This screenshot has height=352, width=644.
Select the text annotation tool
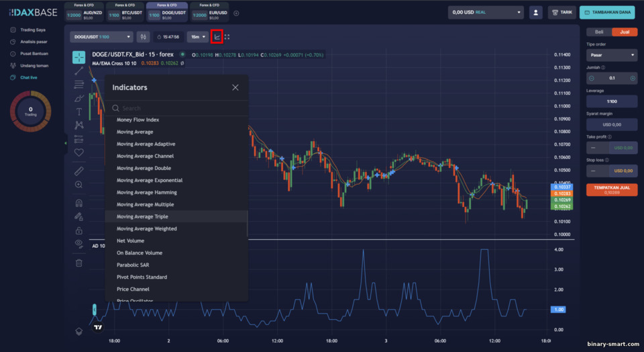click(79, 112)
